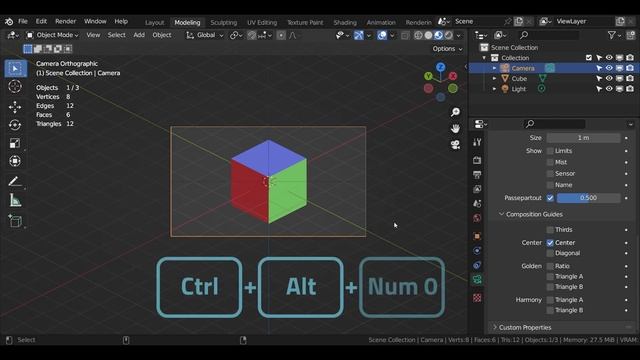Image resolution: width=640 pixels, height=360 pixels.
Task: Select the Add Cube tool
Action: pos(15,221)
